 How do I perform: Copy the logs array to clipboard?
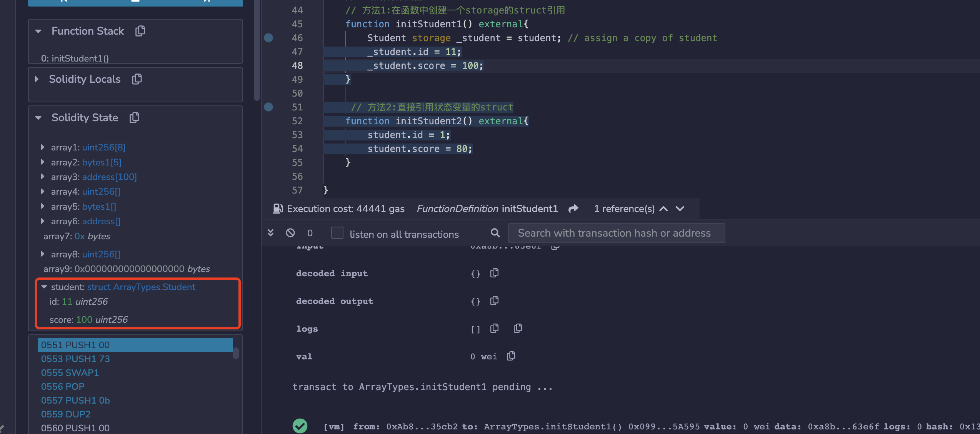coord(494,328)
